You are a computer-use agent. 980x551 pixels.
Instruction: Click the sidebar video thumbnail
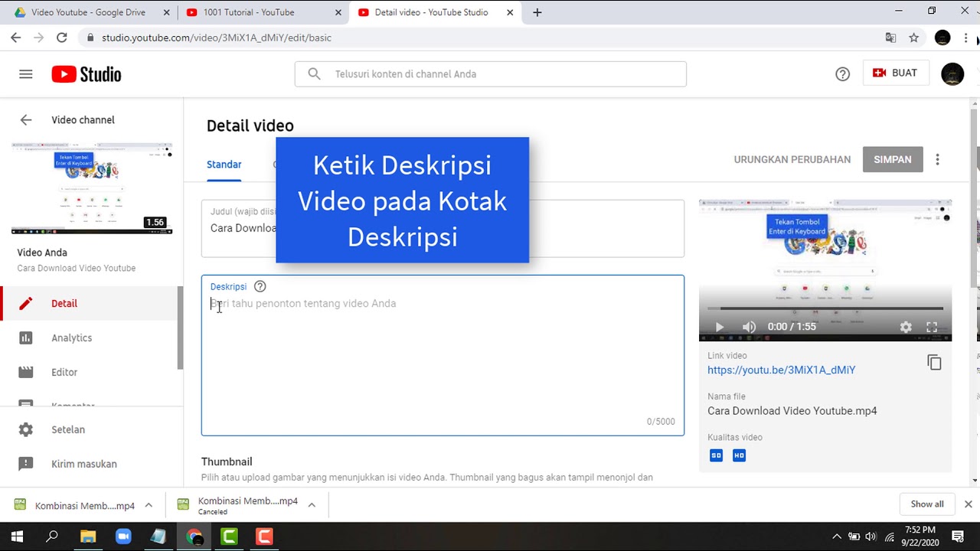click(x=92, y=187)
